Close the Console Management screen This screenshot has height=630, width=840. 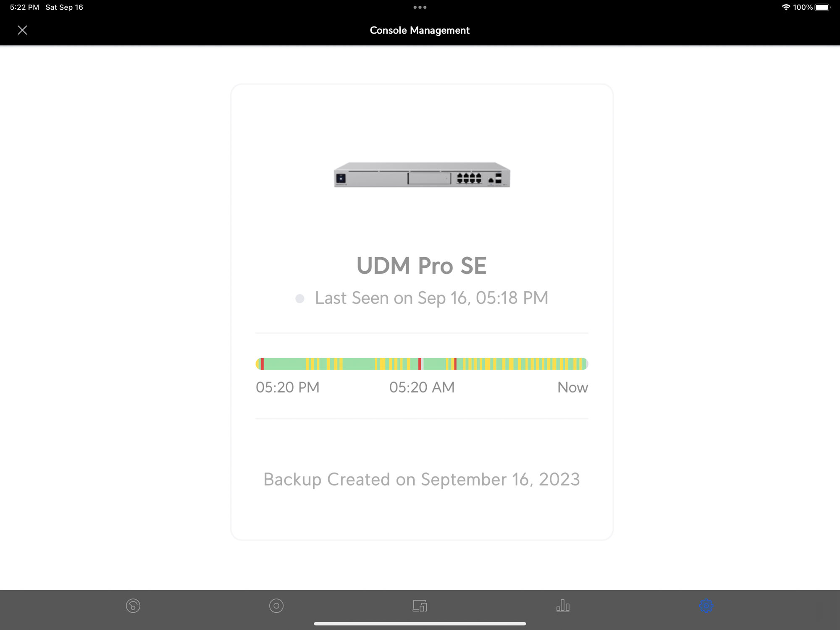click(x=22, y=30)
